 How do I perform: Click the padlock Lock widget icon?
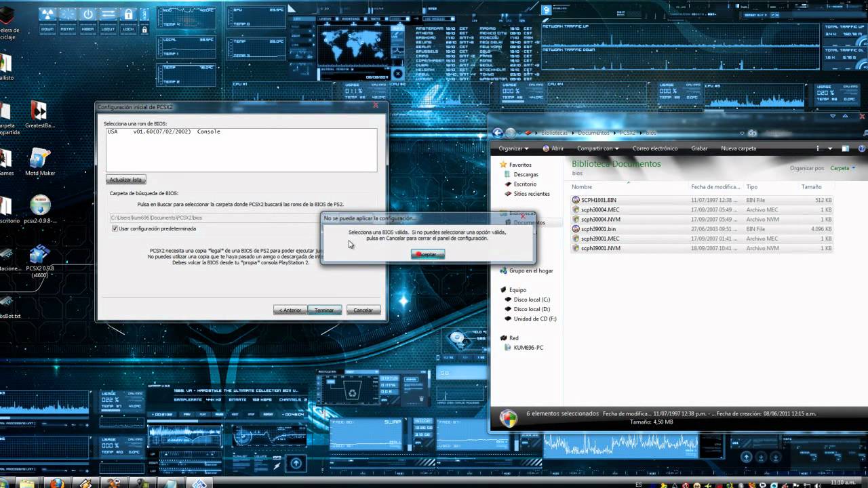coord(129,14)
